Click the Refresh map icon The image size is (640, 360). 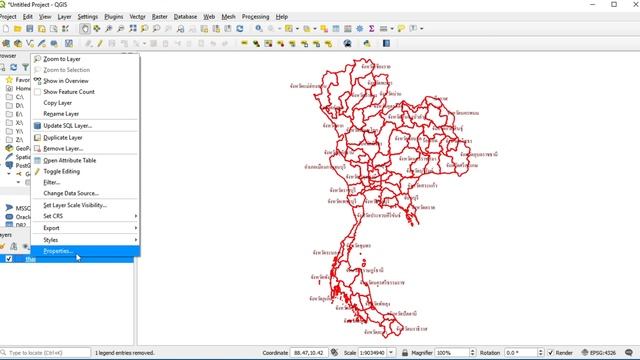pos(240,29)
